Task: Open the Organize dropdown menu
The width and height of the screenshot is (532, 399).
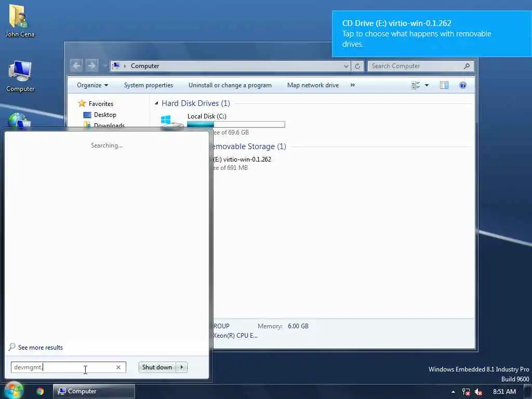Action: (92, 85)
